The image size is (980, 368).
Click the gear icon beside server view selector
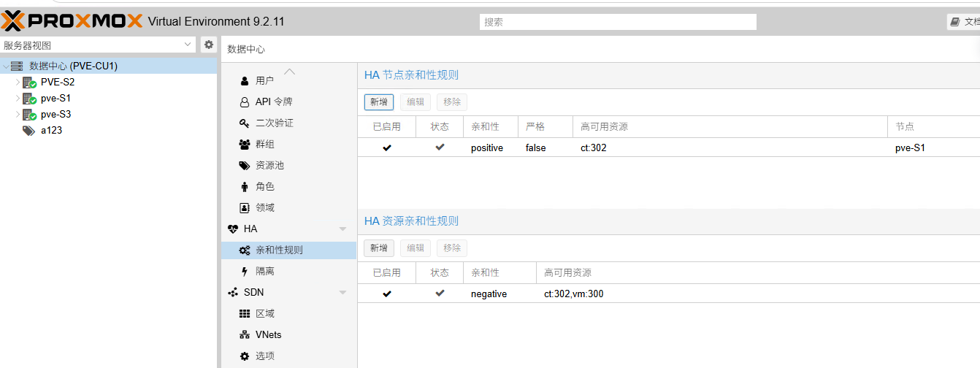click(209, 45)
